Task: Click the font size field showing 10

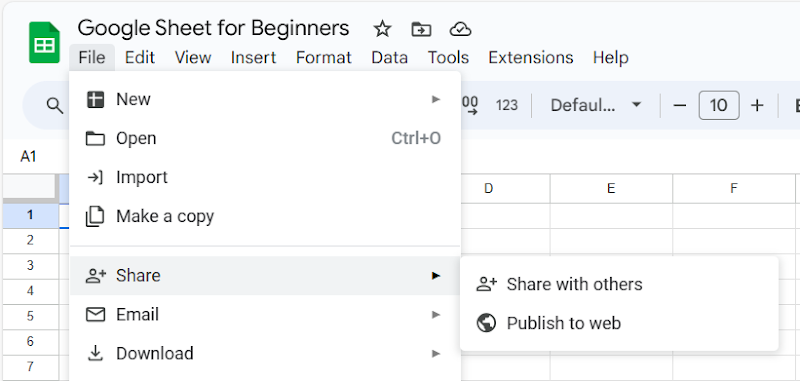Action: pyautogui.click(x=718, y=106)
